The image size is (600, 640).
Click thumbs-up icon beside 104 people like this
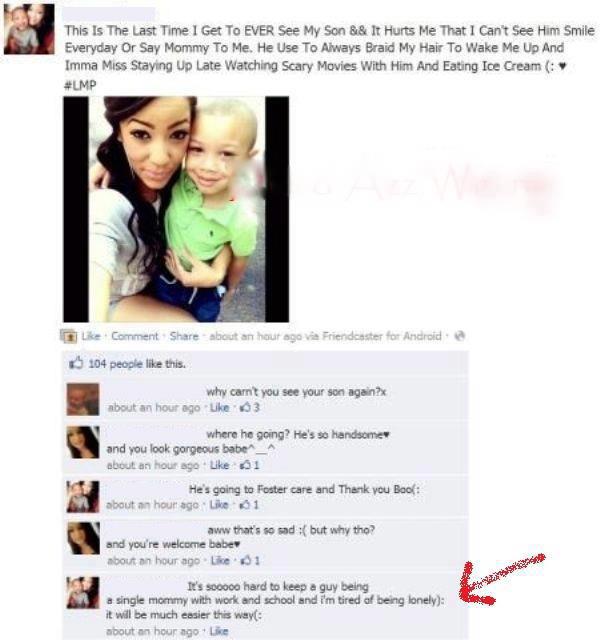coord(76,362)
